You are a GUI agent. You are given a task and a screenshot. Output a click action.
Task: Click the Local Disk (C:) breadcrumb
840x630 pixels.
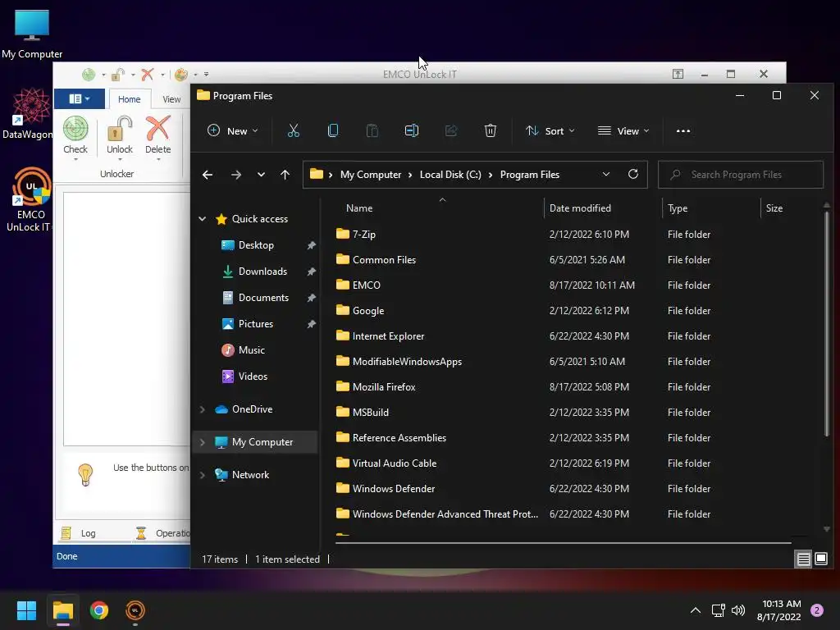tap(450, 175)
